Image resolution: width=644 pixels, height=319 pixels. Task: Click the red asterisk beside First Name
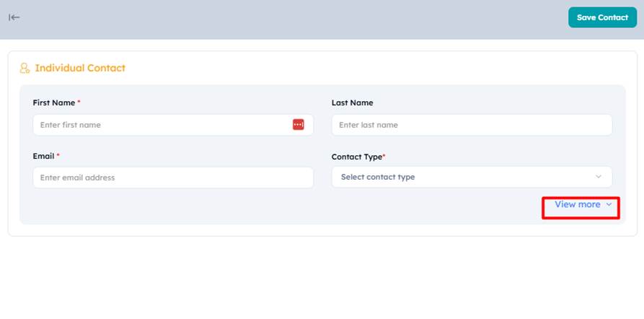pos(79,101)
